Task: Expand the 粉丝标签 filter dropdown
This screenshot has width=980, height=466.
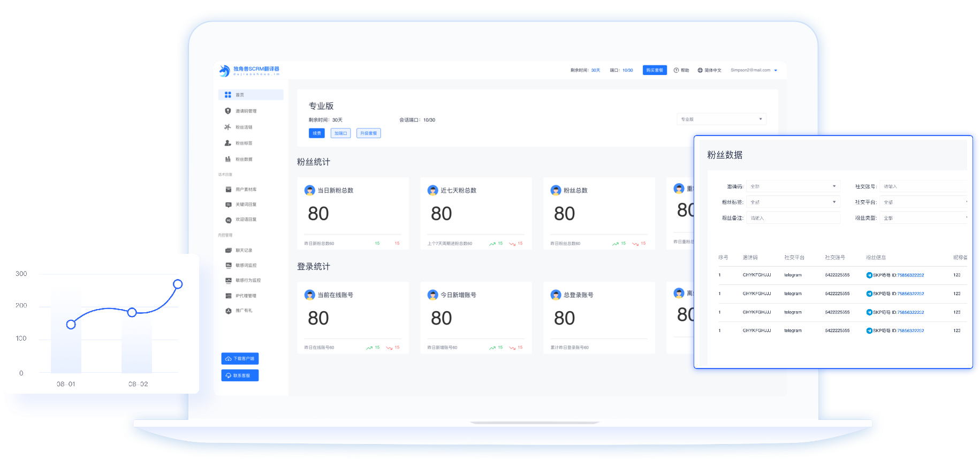Action: [x=793, y=202]
